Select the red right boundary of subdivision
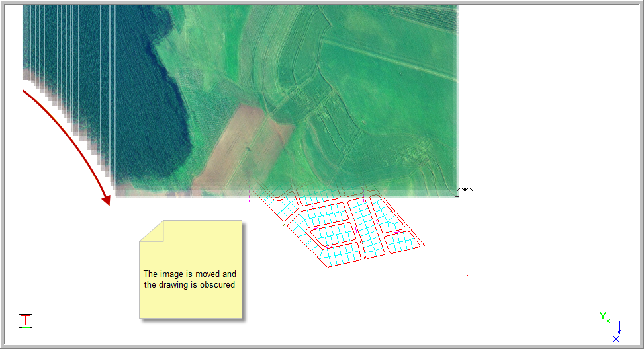This screenshot has height=349, width=644. click(406, 223)
